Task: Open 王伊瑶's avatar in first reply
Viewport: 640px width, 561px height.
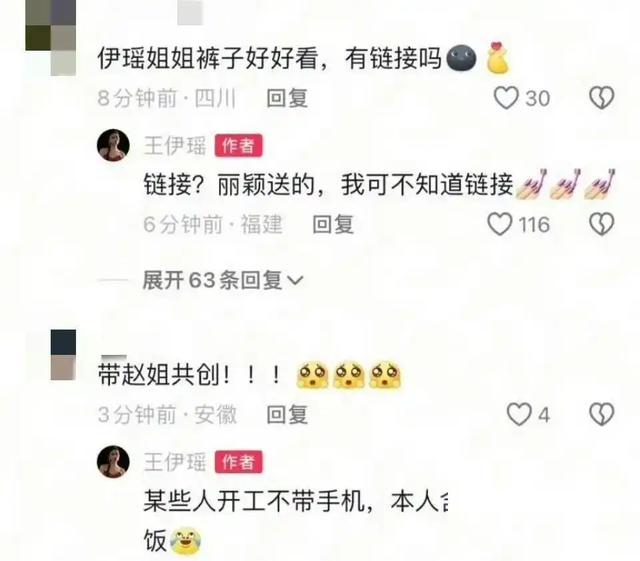Action: [113, 145]
